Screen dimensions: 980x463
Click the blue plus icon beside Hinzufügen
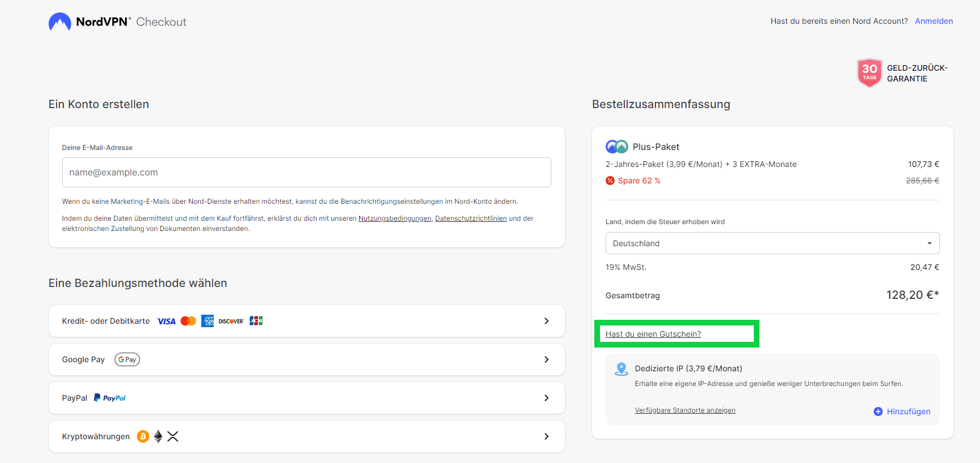point(878,411)
